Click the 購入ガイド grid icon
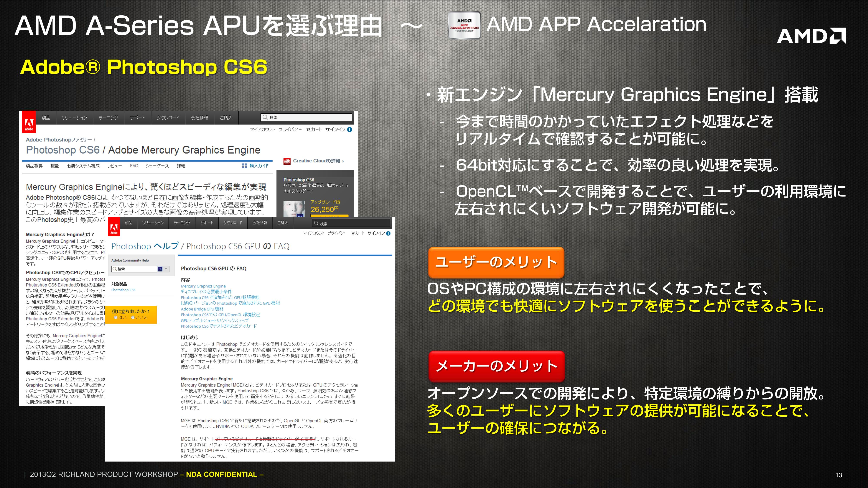Screen dimensions: 868x488 coord(244,166)
